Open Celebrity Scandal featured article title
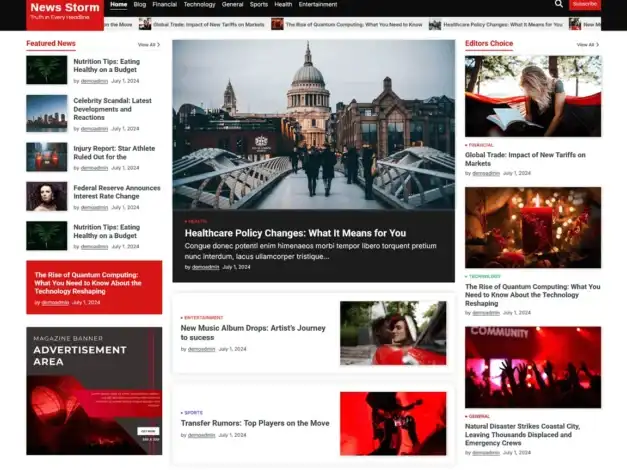627x470 pixels. [112, 109]
